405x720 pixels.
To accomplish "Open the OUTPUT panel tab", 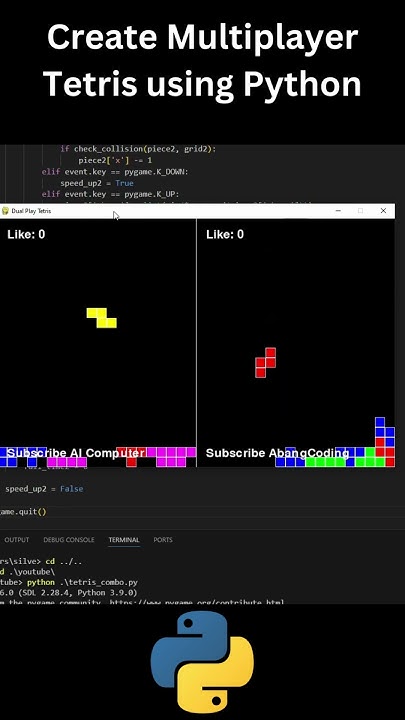I will [17, 540].
